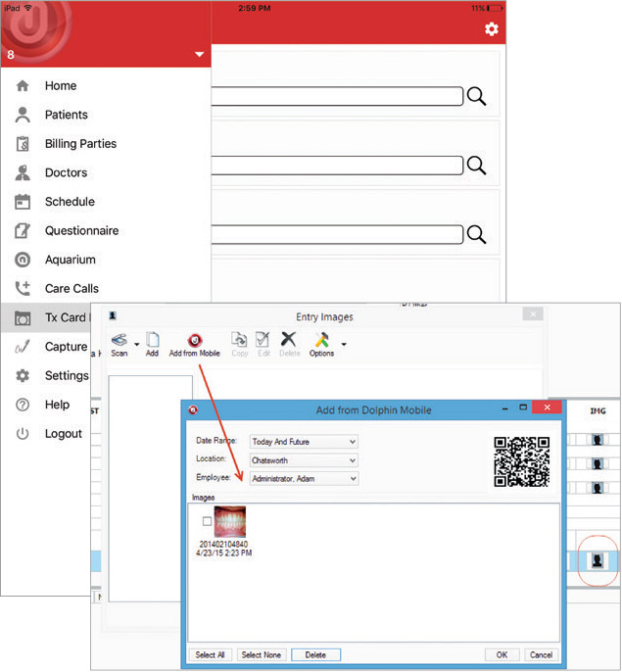Viewport: 622px width, 672px height.
Task: Open the Employee dropdown
Action: click(304, 479)
